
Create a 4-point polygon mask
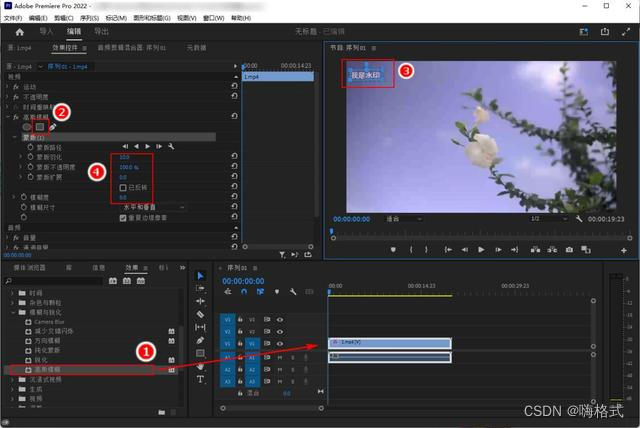tap(40, 127)
